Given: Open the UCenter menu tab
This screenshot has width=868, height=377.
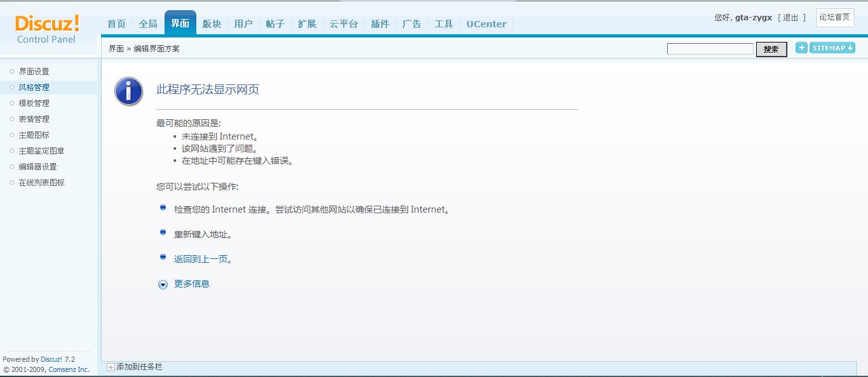Looking at the screenshot, I should tap(486, 23).
